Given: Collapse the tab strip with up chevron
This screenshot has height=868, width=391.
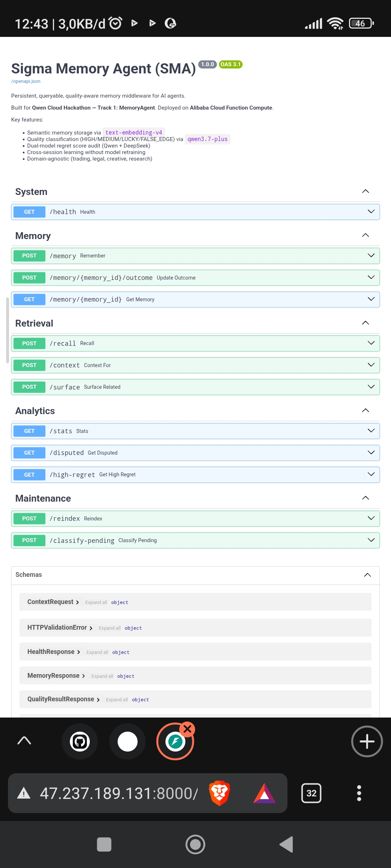Looking at the screenshot, I should [x=24, y=740].
